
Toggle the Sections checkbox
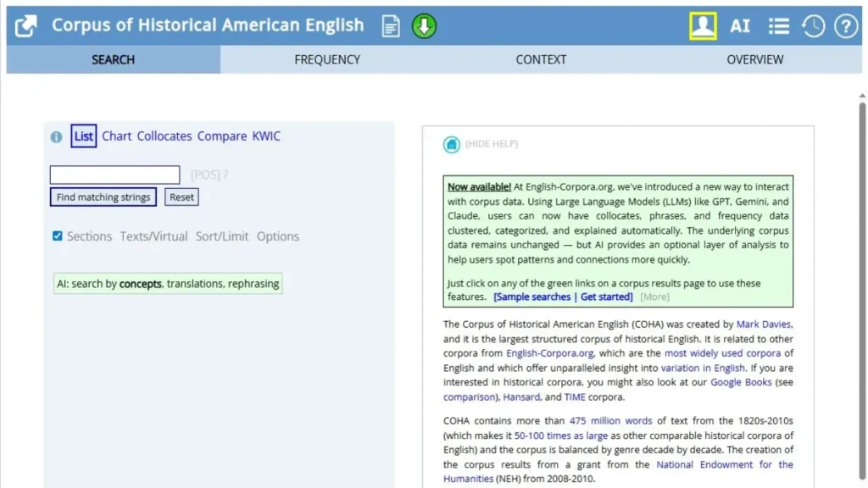tap(58, 236)
